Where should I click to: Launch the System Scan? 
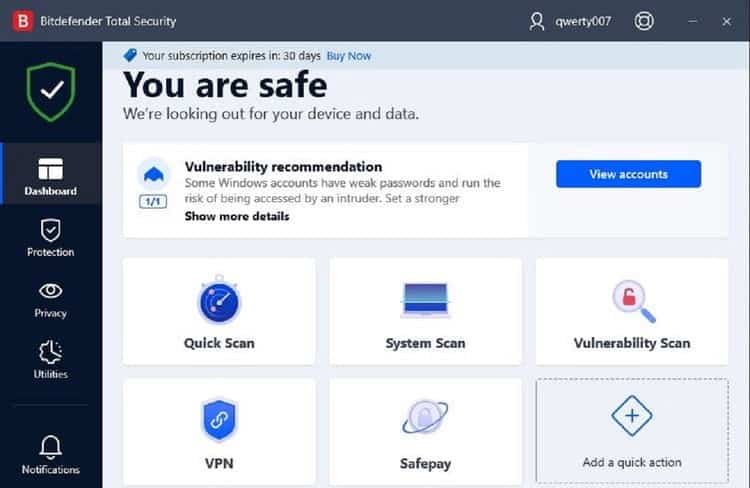click(425, 312)
